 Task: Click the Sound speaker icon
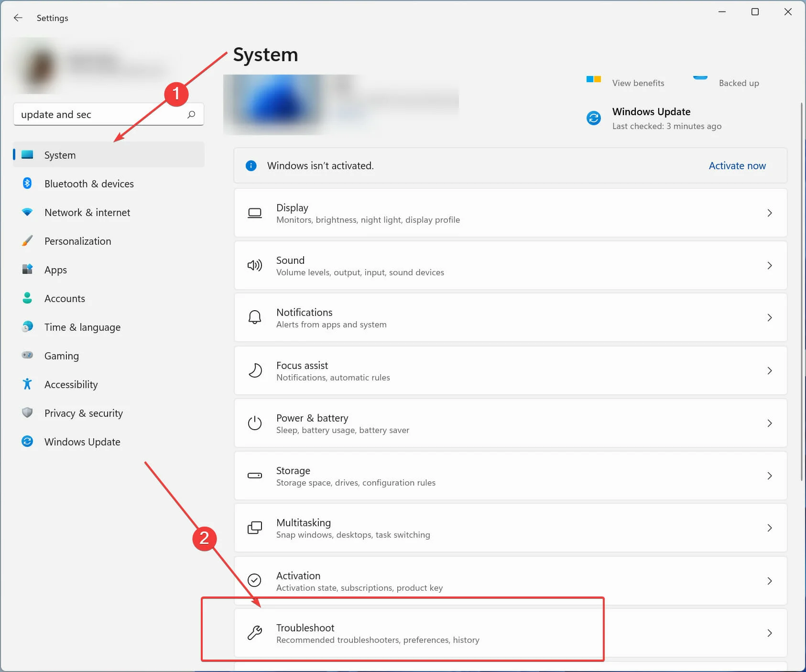[x=255, y=265]
